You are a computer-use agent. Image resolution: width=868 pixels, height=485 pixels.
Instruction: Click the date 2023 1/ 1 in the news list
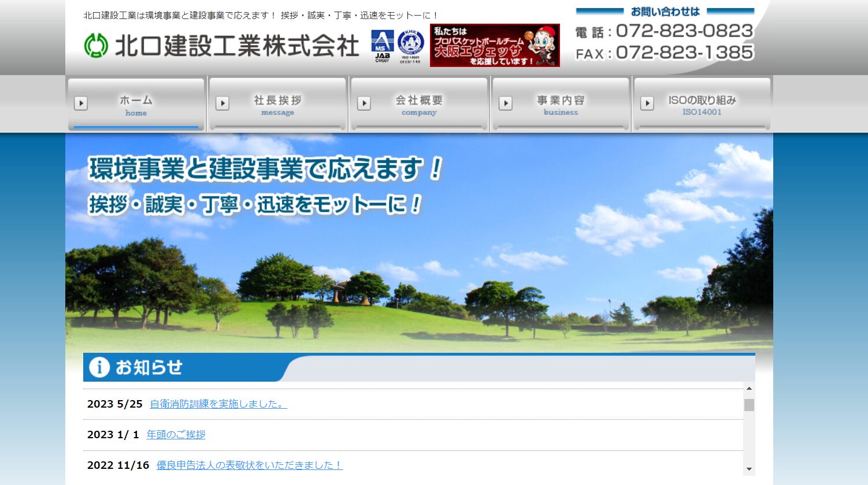pyautogui.click(x=113, y=435)
